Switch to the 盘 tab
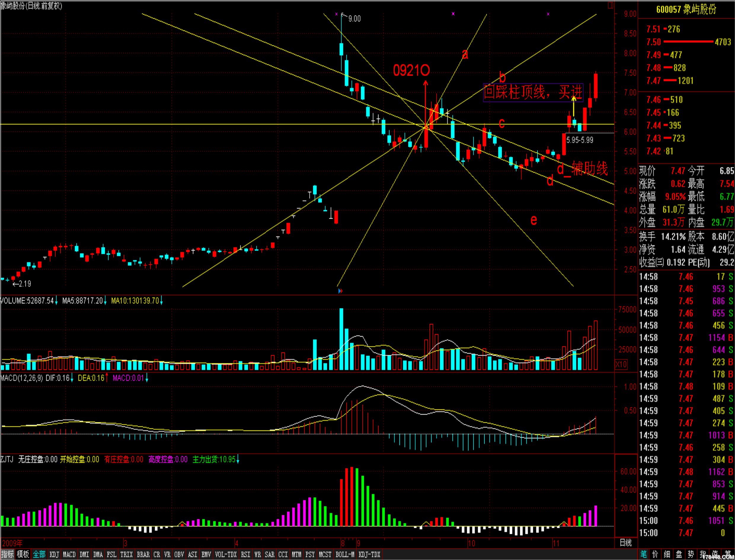This screenshot has height=560, width=735. pyautogui.click(x=679, y=554)
